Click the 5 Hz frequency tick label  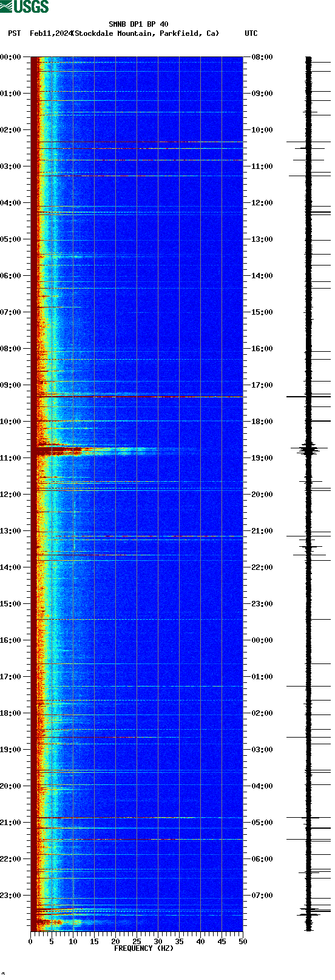point(52,942)
